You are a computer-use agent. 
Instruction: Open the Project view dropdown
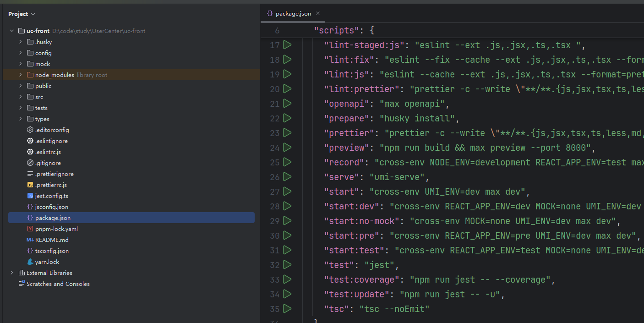tap(22, 14)
